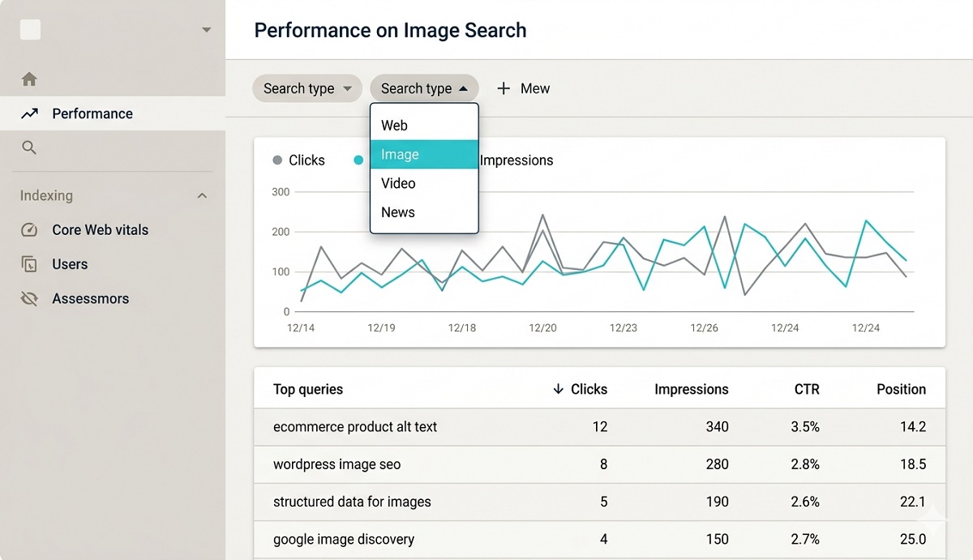The height and width of the screenshot is (560, 973).
Task: Sort table by Position column
Action: [x=901, y=389]
